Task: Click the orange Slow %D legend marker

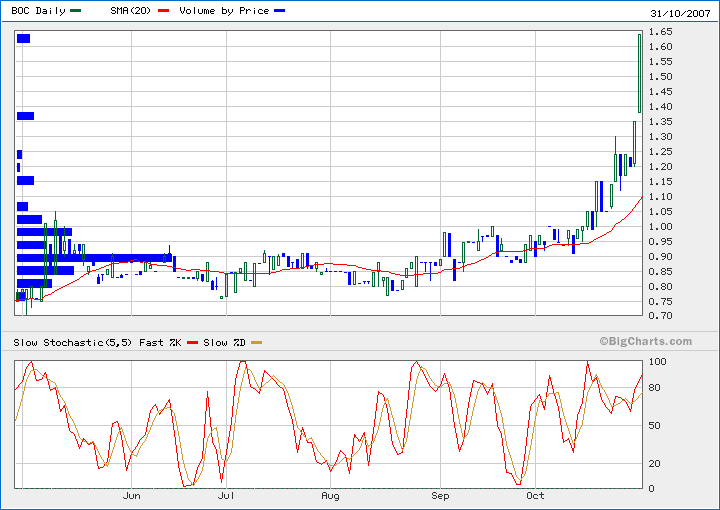Action: [x=256, y=343]
